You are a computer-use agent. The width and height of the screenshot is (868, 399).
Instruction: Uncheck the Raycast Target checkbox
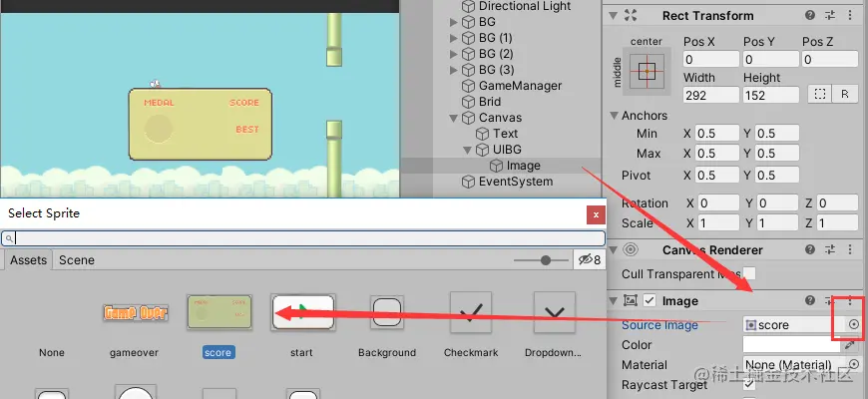[749, 383]
